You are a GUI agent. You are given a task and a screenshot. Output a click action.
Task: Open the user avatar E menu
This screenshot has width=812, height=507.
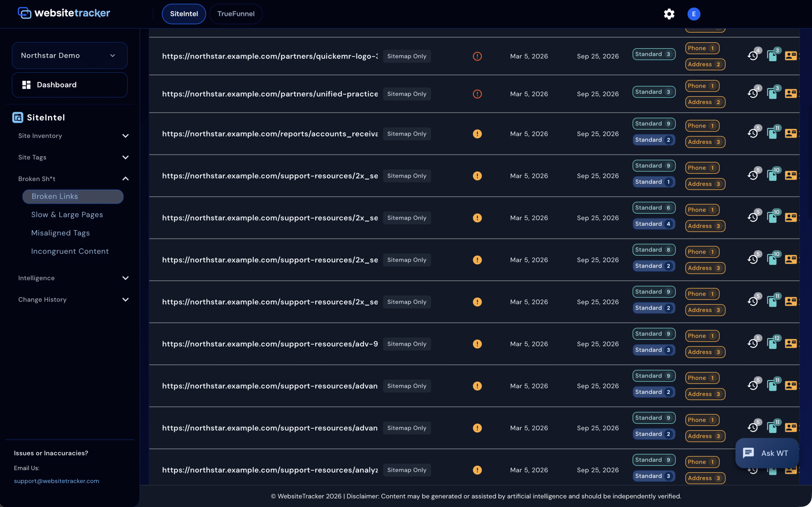pyautogui.click(x=694, y=14)
